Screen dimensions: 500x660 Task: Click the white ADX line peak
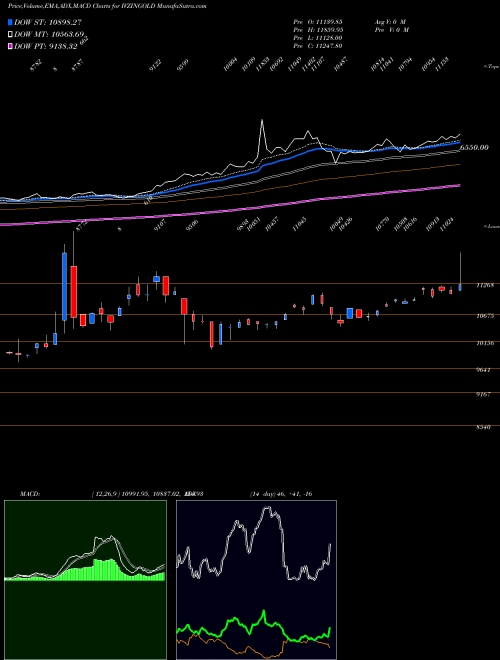pyautogui.click(x=268, y=508)
